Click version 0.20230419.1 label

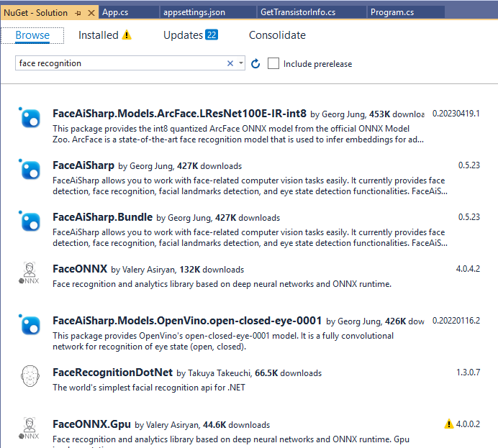(x=456, y=114)
